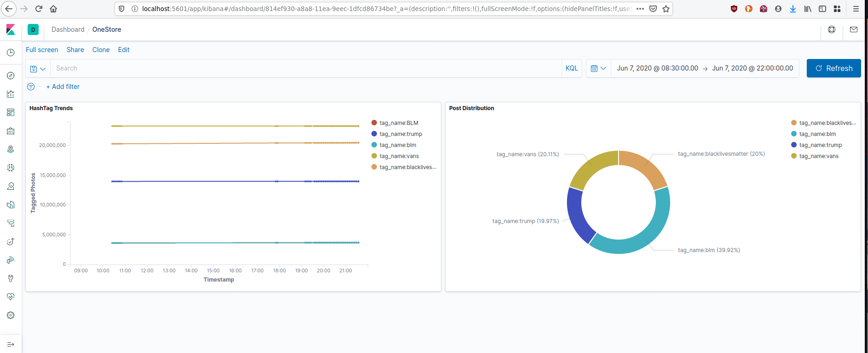The image size is (868, 353).
Task: Click the OneStore breadcrumb
Action: tap(107, 29)
